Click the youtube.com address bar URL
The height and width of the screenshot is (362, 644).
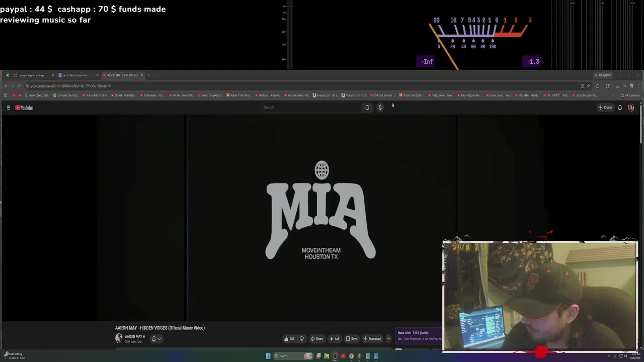(x=70, y=86)
